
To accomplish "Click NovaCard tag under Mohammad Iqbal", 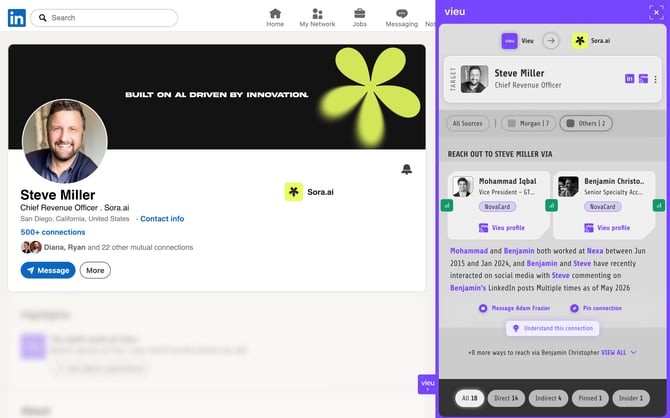I will (x=497, y=207).
